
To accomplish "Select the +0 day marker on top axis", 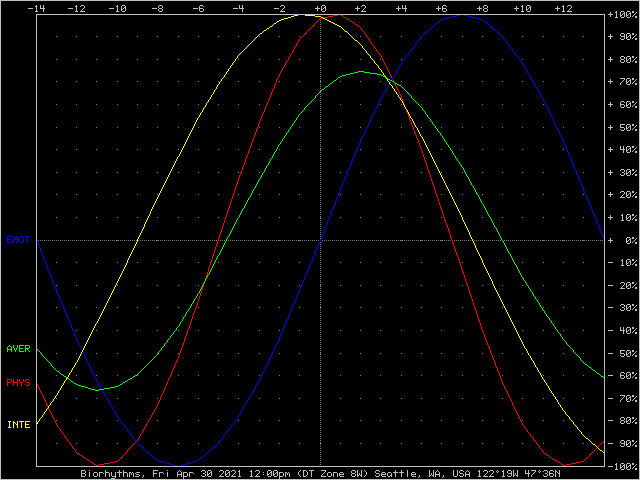I will 319,8.
